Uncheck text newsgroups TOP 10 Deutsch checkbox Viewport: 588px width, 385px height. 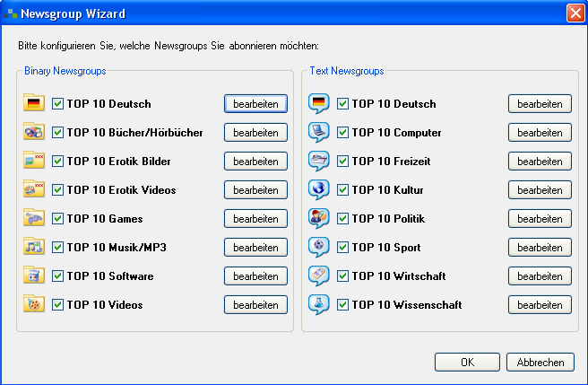pyautogui.click(x=342, y=104)
